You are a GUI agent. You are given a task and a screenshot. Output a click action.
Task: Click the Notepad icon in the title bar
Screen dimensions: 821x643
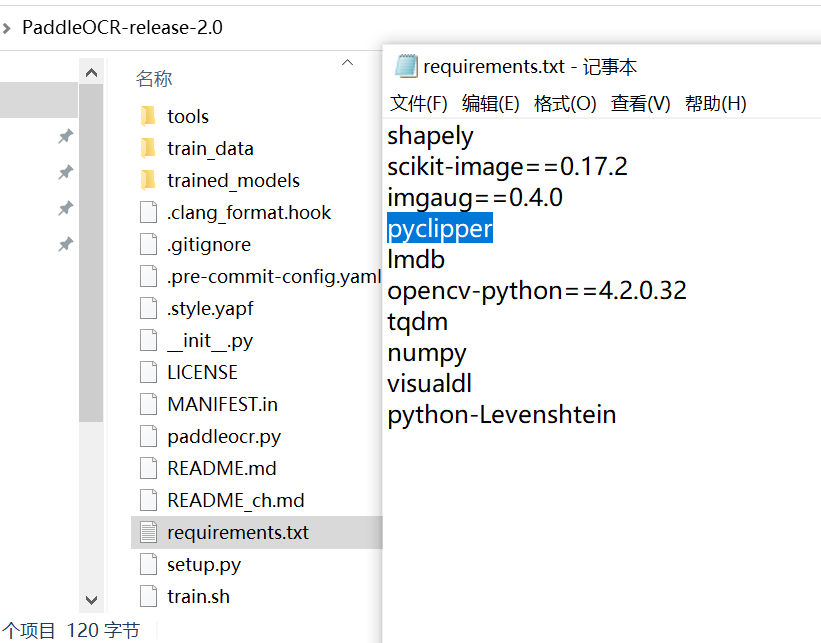click(x=407, y=65)
